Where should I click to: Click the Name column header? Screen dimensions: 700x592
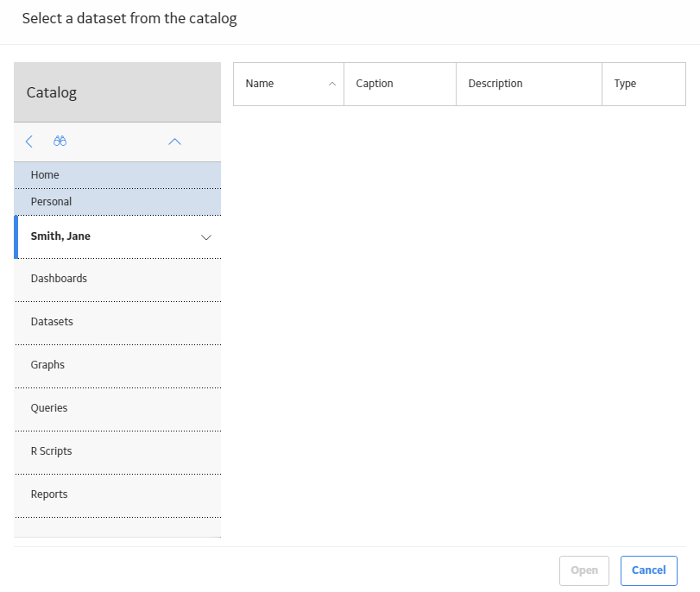click(x=288, y=84)
